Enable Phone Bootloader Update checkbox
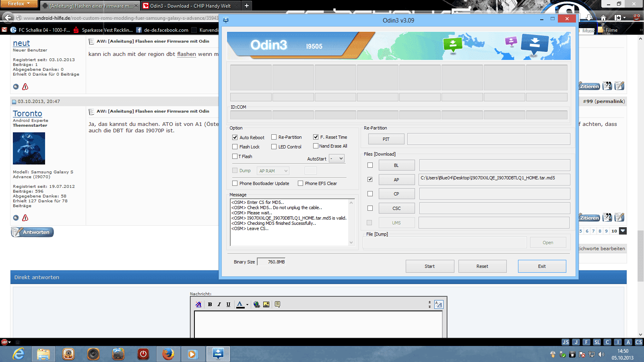644x362 pixels. [x=235, y=183]
